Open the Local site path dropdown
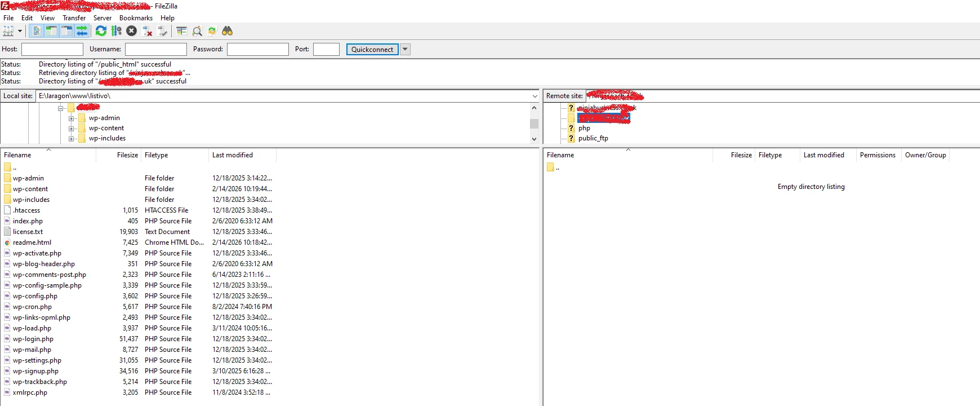The width and height of the screenshot is (980, 406). tap(534, 96)
